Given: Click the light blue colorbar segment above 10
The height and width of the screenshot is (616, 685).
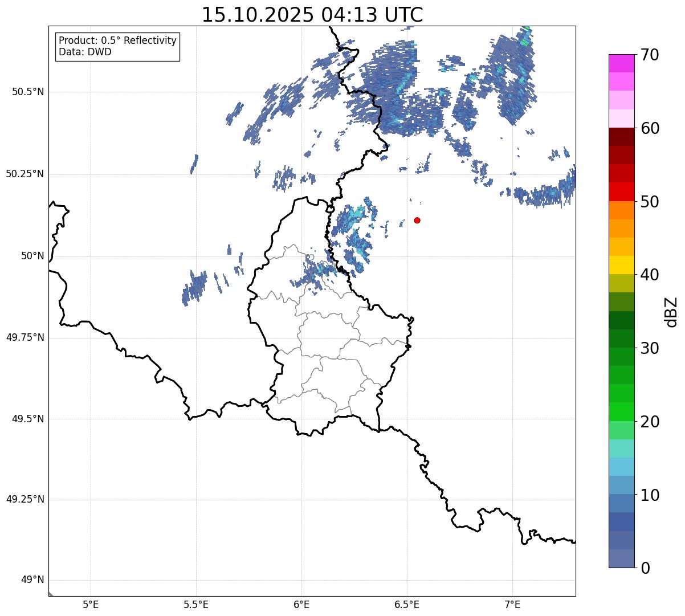Looking at the screenshot, I should click(x=621, y=485).
